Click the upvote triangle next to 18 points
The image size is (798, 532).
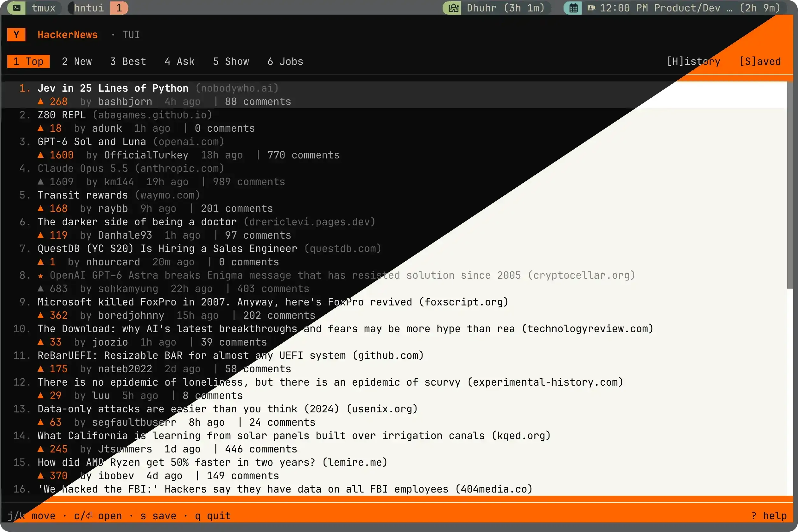point(41,128)
